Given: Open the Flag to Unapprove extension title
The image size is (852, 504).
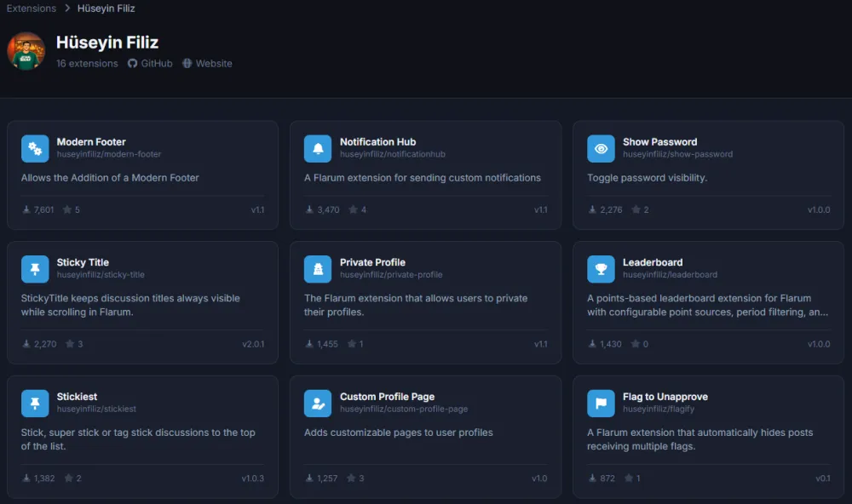Looking at the screenshot, I should click(665, 397).
